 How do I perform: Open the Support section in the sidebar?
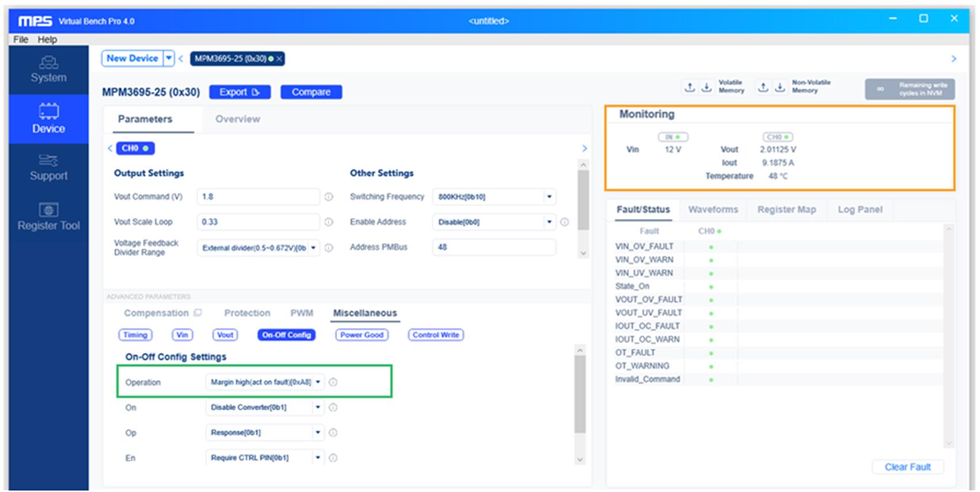click(48, 168)
